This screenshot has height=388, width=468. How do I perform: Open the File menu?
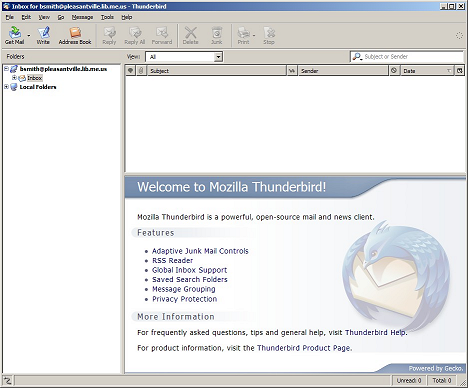(x=10, y=17)
